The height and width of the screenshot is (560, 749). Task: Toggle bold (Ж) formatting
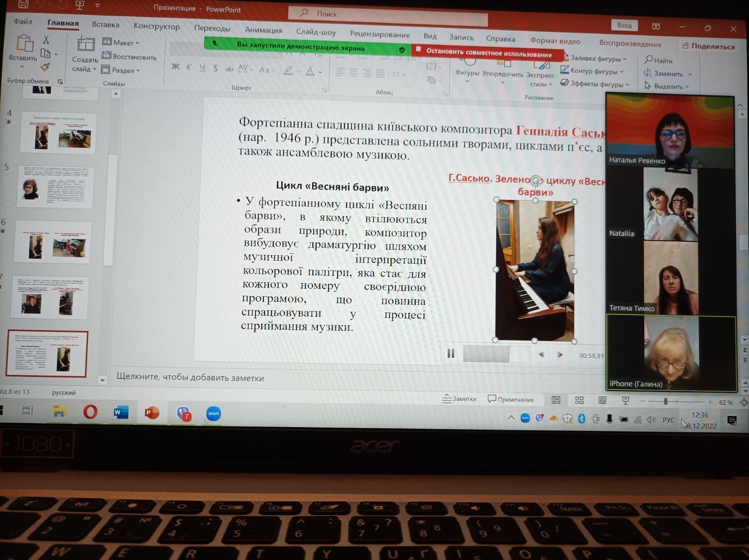coord(176,67)
